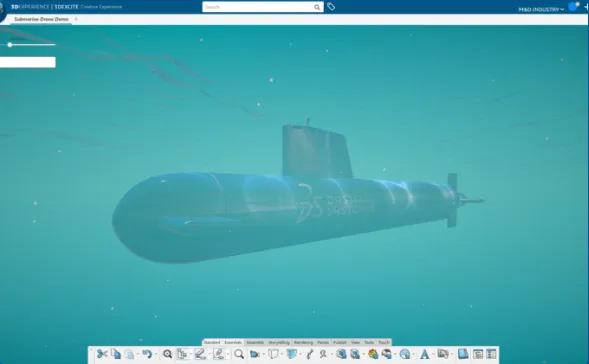
Task: Click the Search input field
Action: tap(258, 7)
